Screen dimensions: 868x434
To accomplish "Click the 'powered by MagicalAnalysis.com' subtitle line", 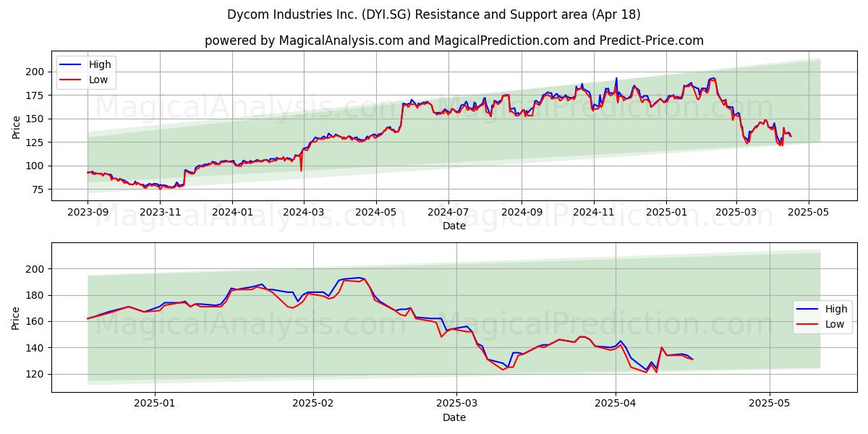I will [x=454, y=41].
